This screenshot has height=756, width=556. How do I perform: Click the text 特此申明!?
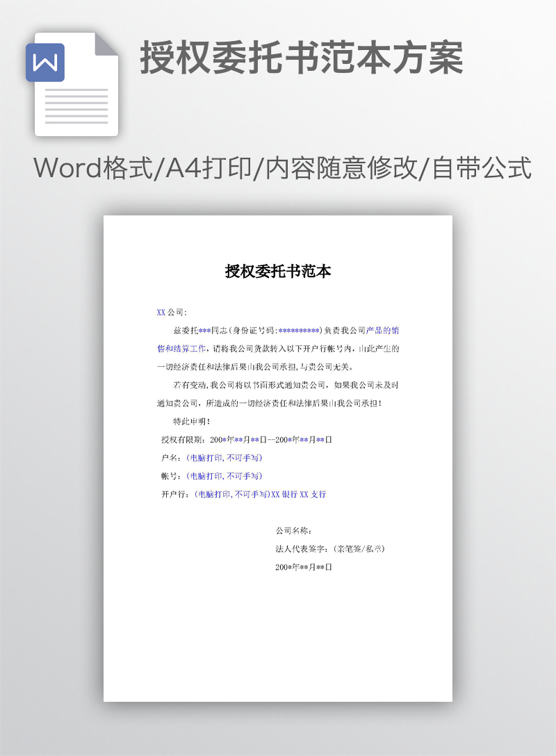(x=191, y=421)
